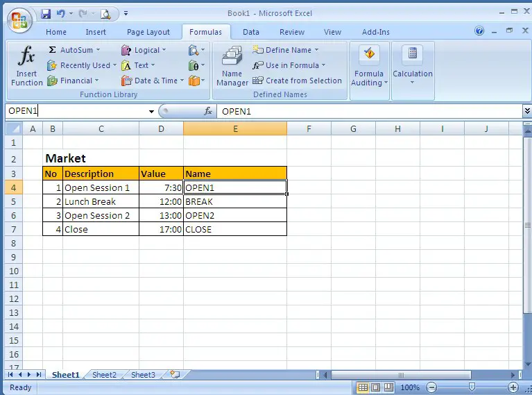Open Sheet2 worksheet tab
The height and width of the screenshot is (395, 532).
(104, 375)
